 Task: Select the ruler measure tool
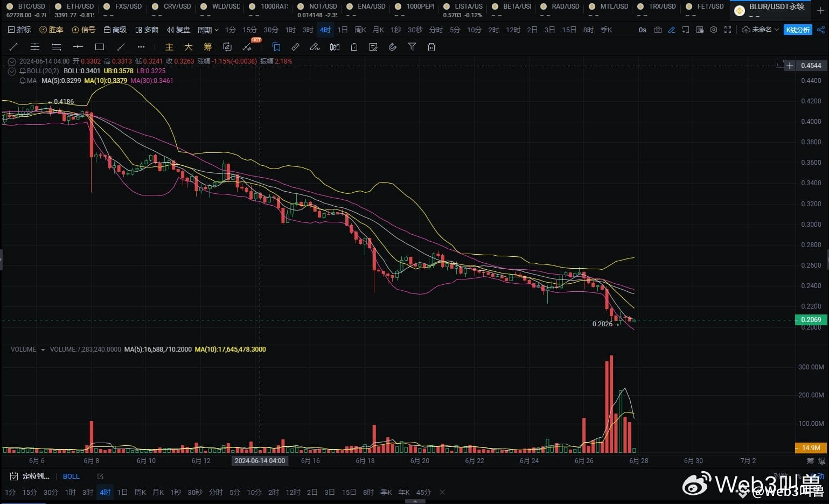296,47
